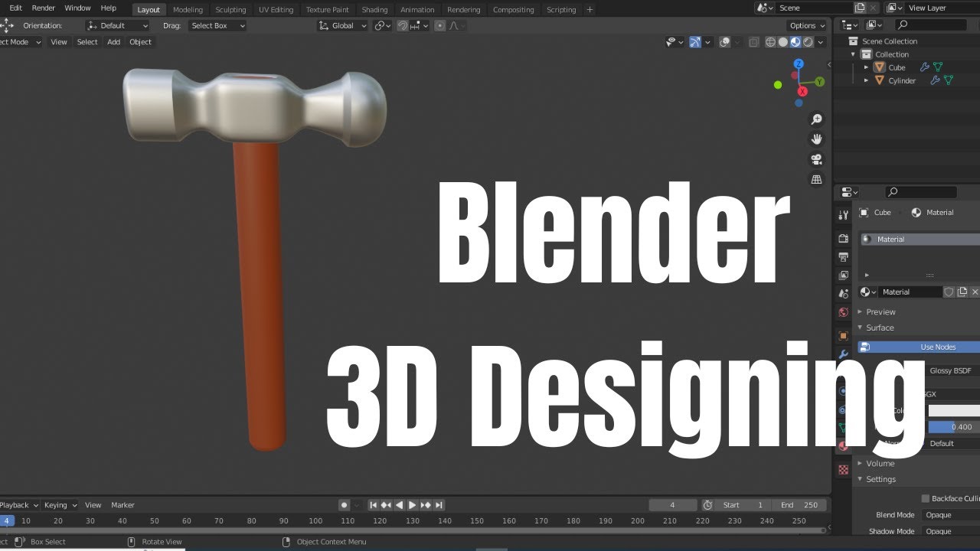Viewport: 980px width, 551px height.
Task: Jump to next keyframe
Action: coord(426,505)
